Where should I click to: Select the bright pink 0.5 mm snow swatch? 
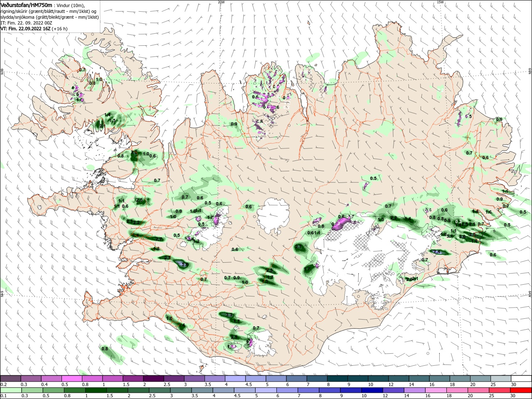(x=72, y=379)
